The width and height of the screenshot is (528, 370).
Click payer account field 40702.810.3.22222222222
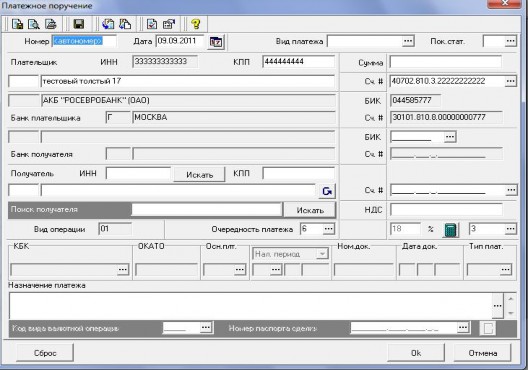[448, 81]
